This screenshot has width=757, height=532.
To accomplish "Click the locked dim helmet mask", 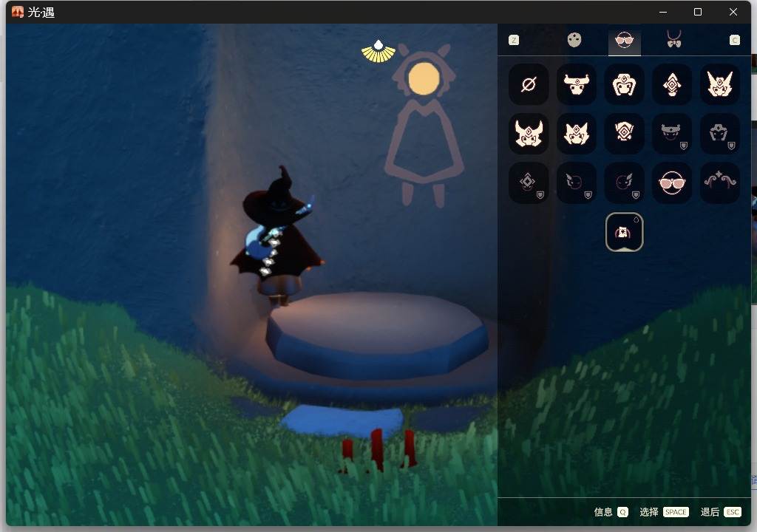I will point(720,133).
